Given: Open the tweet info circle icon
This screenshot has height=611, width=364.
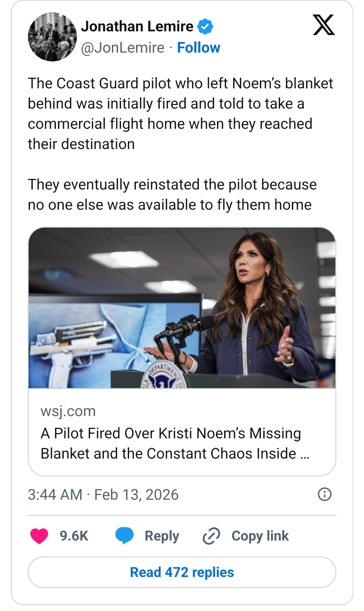Looking at the screenshot, I should point(325,494).
